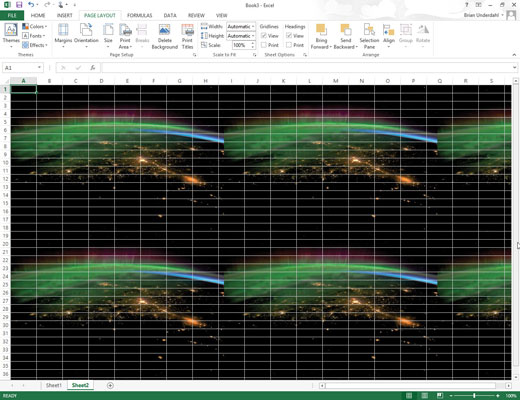520x400 pixels.
Task: Choose page Orientation
Action: tap(86, 36)
